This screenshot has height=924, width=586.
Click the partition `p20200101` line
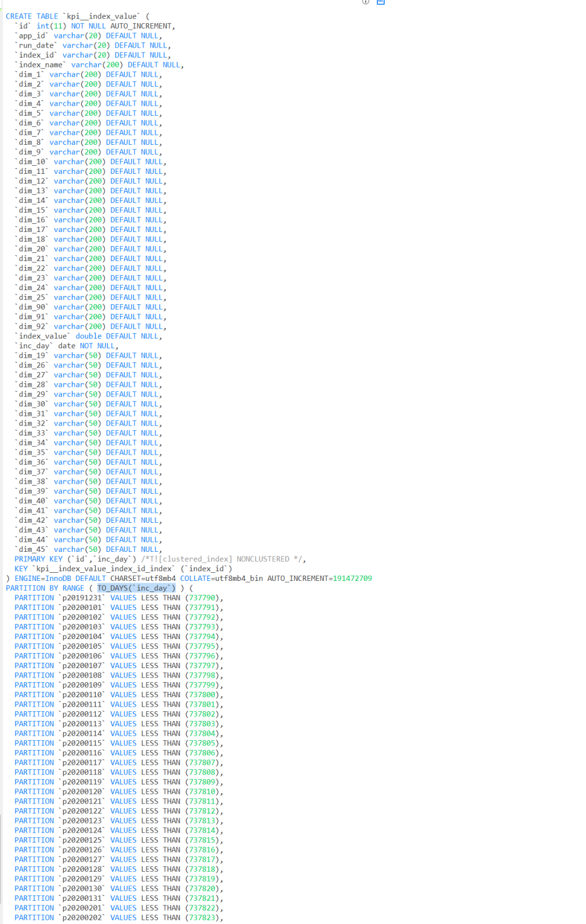coord(119,608)
